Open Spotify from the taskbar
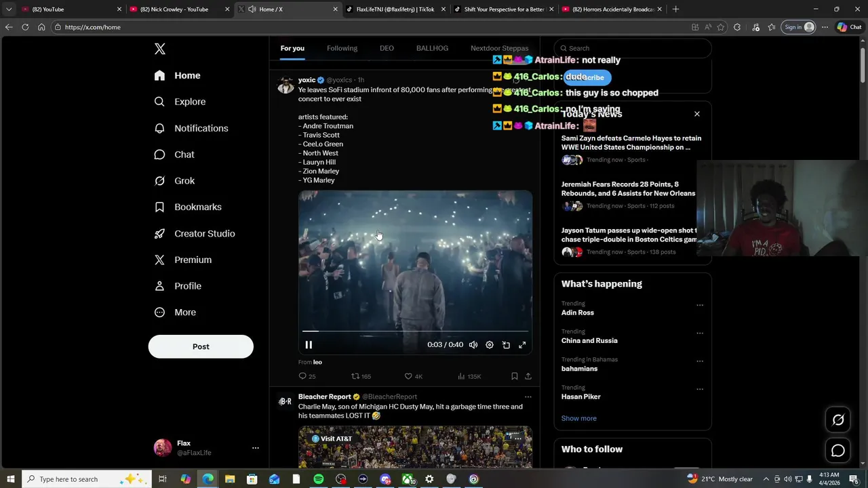This screenshot has height=488, width=868. [x=318, y=479]
